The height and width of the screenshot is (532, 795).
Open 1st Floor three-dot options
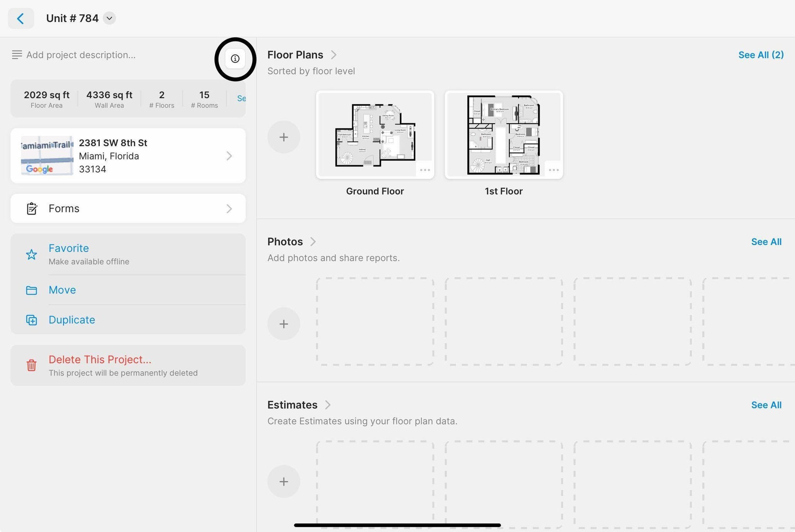point(553,170)
